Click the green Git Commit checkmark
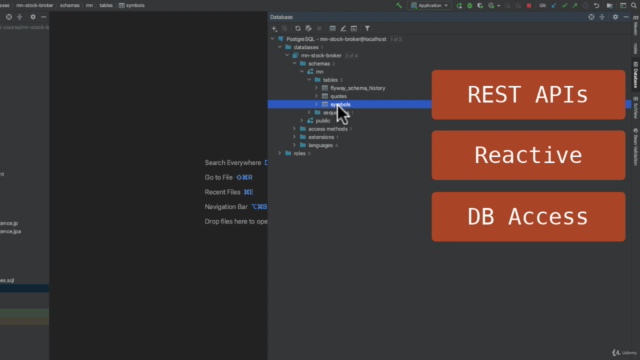The height and width of the screenshot is (360, 640). 564,5
